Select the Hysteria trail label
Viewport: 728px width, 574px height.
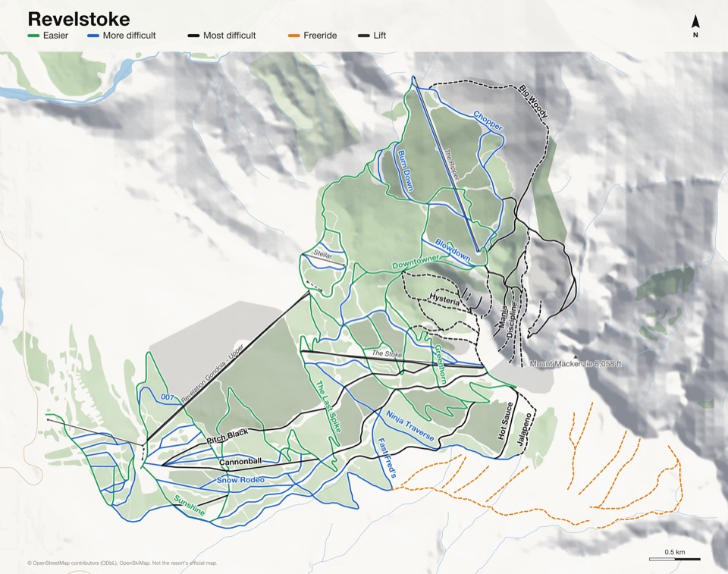(x=444, y=299)
